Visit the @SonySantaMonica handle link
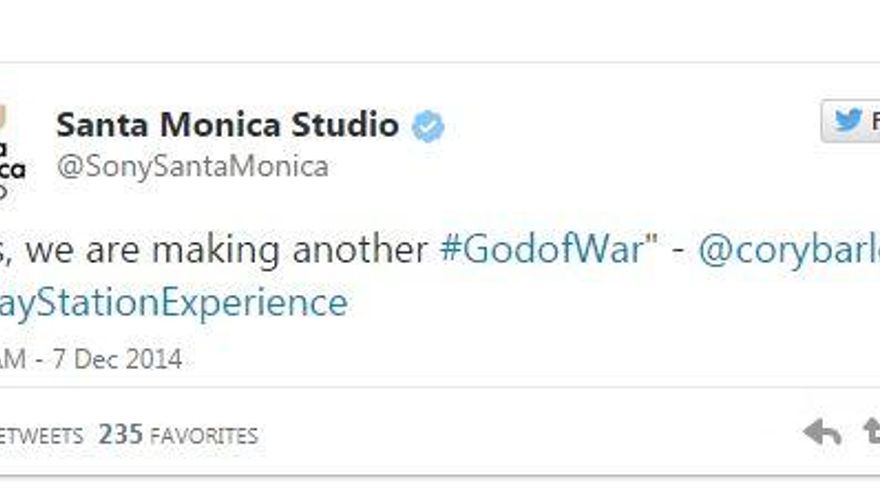880x495 pixels. (x=192, y=166)
